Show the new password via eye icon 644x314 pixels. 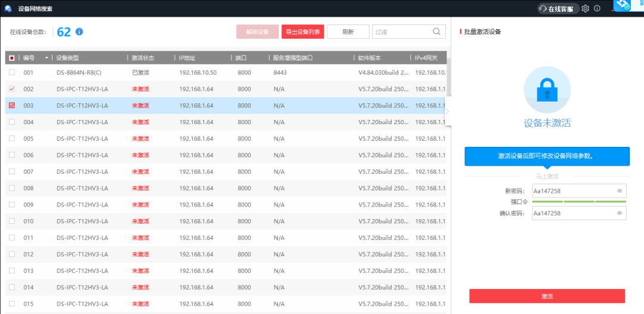620,191
